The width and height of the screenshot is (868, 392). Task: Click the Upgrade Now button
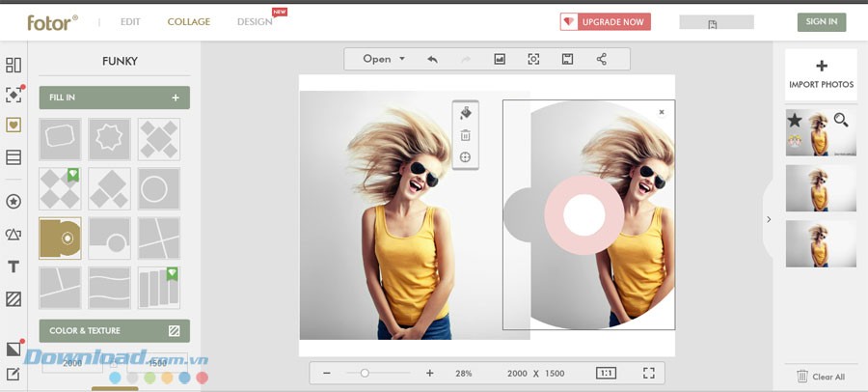coord(605,21)
